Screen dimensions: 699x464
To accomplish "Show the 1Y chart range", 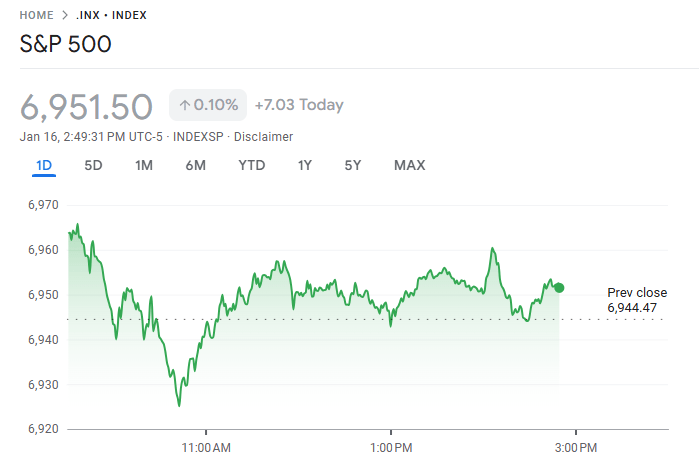I will pyautogui.click(x=304, y=165).
